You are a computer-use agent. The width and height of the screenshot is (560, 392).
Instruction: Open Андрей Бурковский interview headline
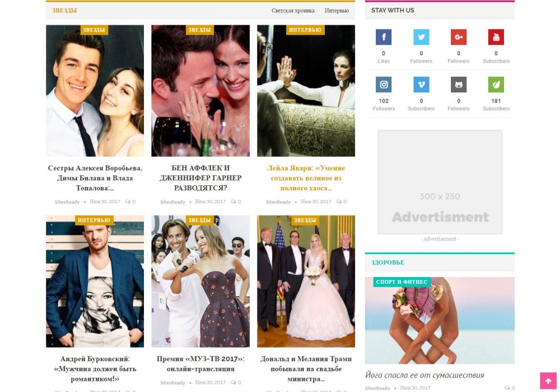[95, 369]
